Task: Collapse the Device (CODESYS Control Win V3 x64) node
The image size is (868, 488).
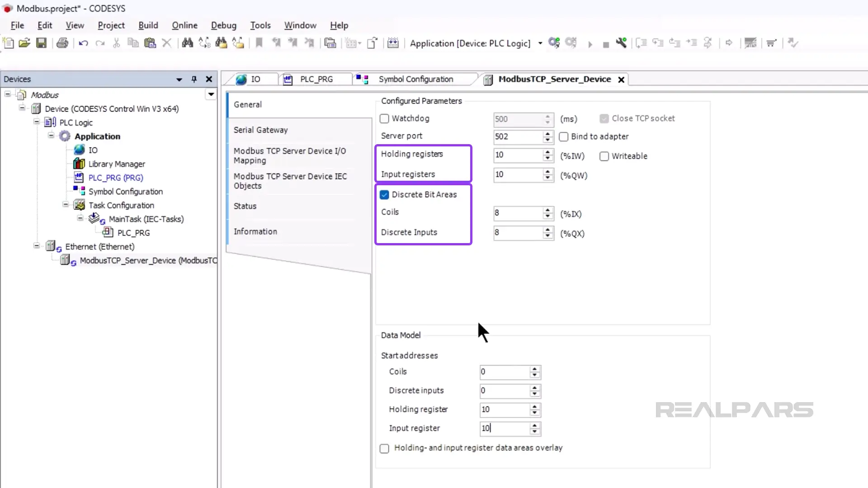Action: tap(22, 108)
